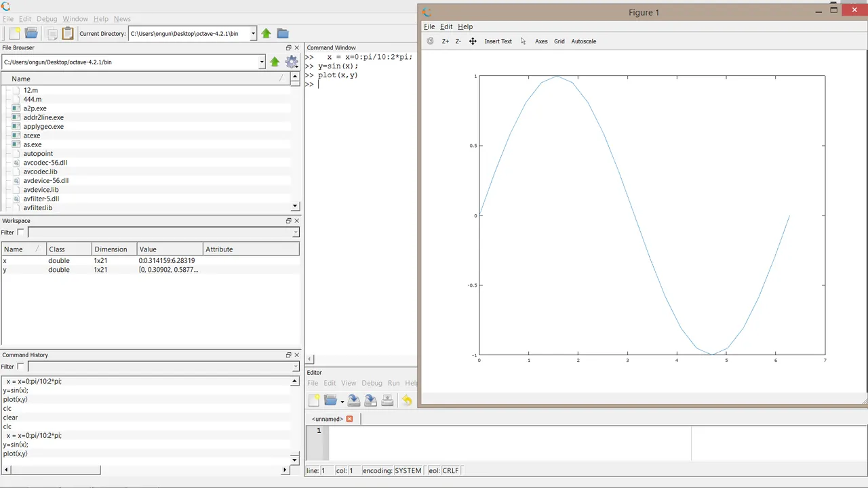The image size is (868, 488).
Task: Sort Workspace by Dimension column
Action: (113, 249)
